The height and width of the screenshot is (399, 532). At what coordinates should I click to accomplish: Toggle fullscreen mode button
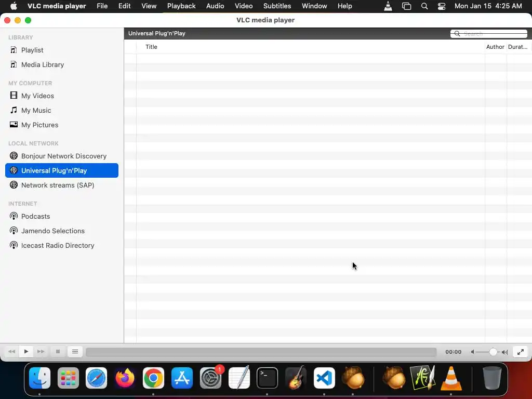pos(521,352)
